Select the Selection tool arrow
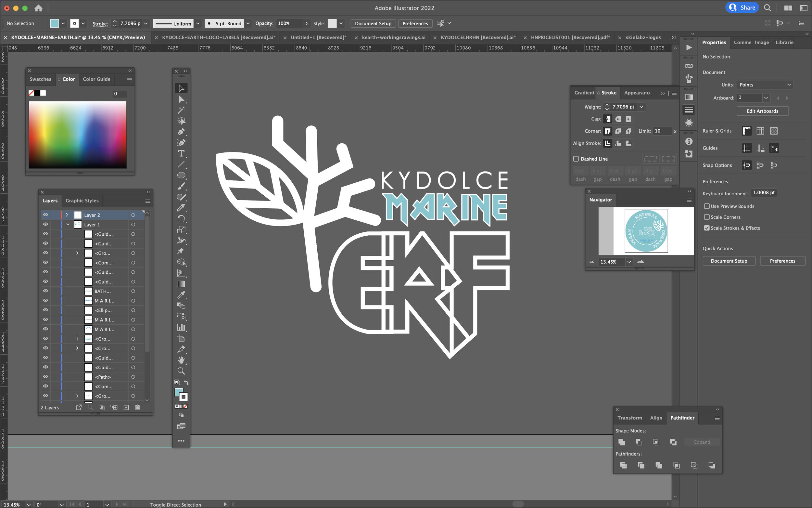This screenshot has height=508, width=812. click(x=181, y=88)
